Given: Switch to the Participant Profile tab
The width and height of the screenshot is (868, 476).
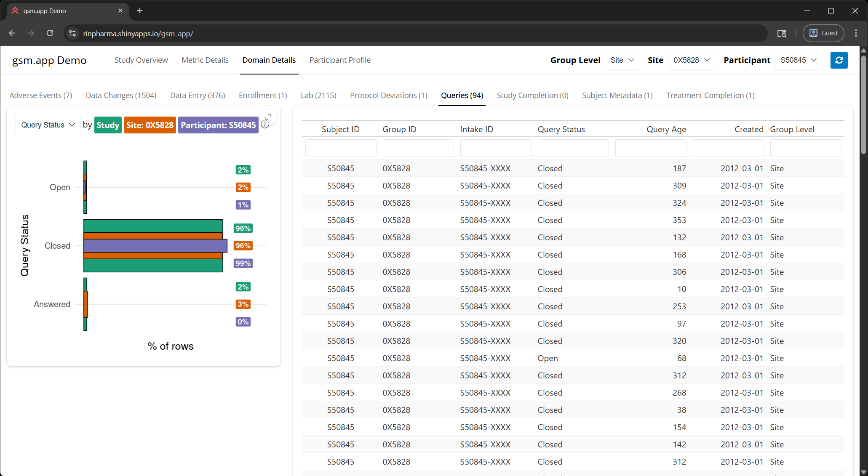Looking at the screenshot, I should click(x=340, y=60).
